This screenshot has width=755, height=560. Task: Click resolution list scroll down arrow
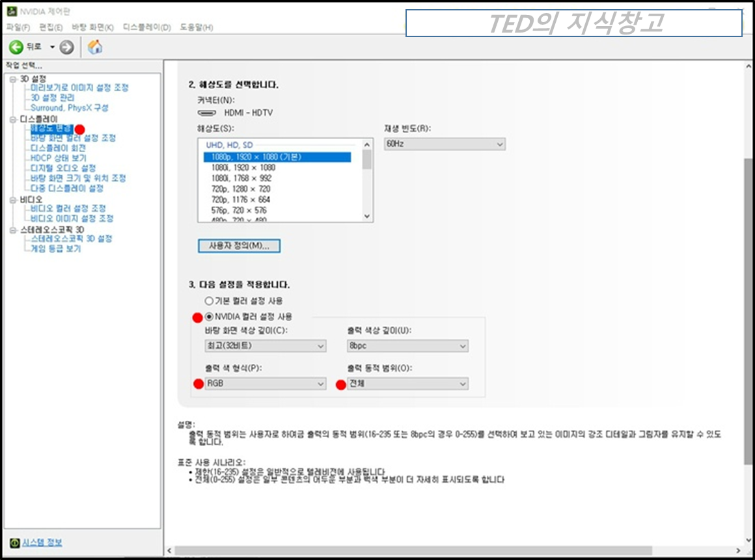[367, 217]
